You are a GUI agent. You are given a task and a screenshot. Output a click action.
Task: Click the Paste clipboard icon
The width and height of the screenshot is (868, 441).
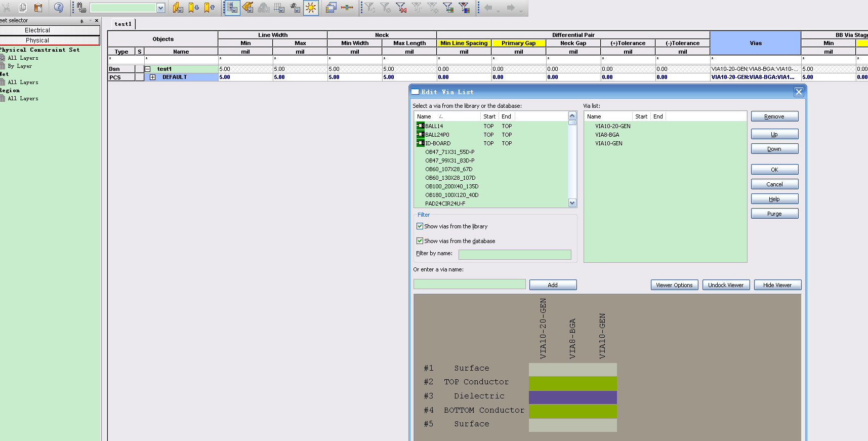(x=38, y=8)
